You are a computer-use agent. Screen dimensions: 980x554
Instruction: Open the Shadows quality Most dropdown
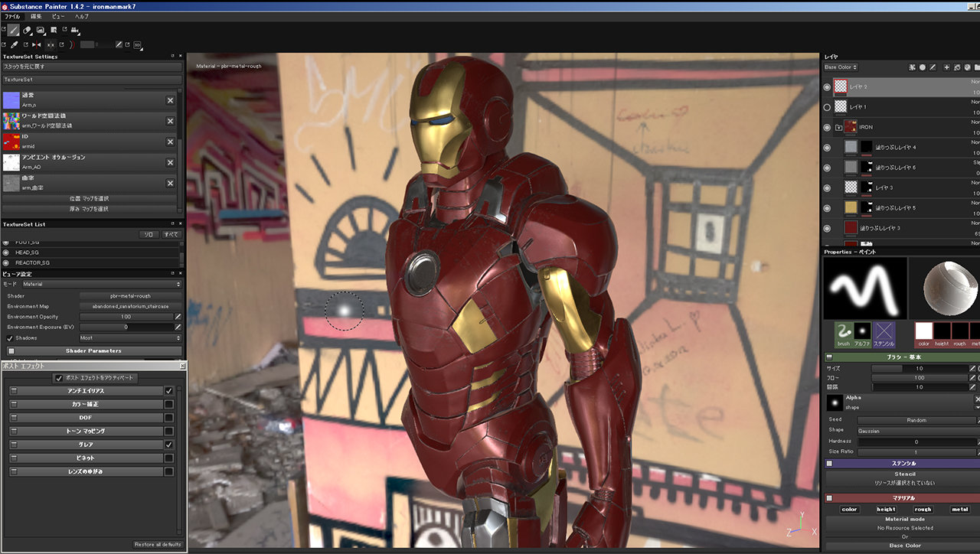click(131, 337)
